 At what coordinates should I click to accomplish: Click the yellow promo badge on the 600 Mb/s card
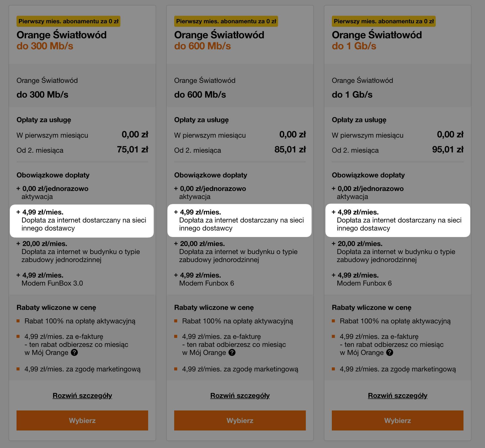click(x=226, y=21)
